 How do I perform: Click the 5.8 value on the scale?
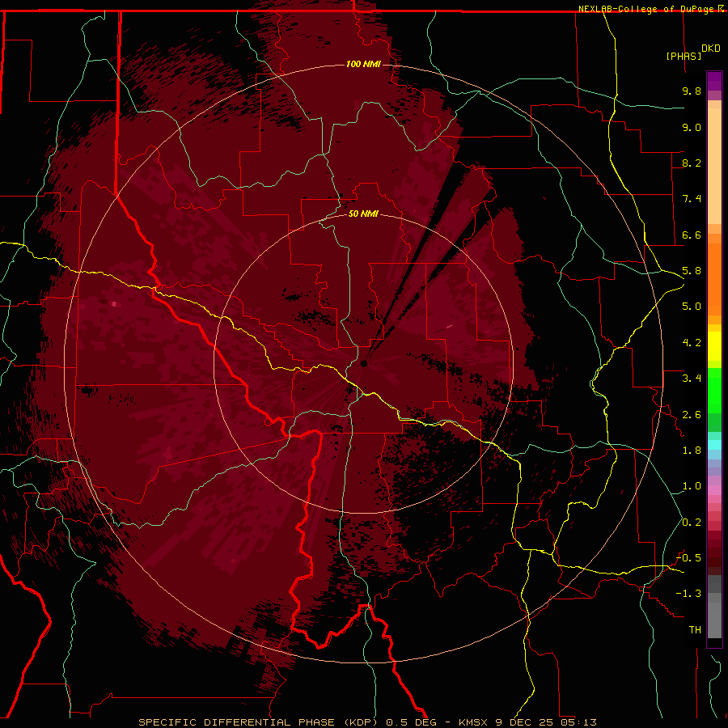coord(692,271)
